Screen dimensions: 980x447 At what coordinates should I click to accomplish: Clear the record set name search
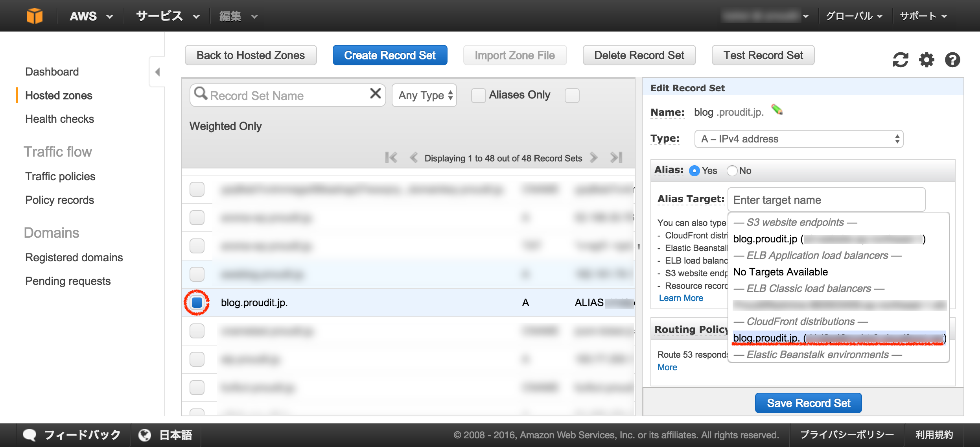click(x=375, y=94)
